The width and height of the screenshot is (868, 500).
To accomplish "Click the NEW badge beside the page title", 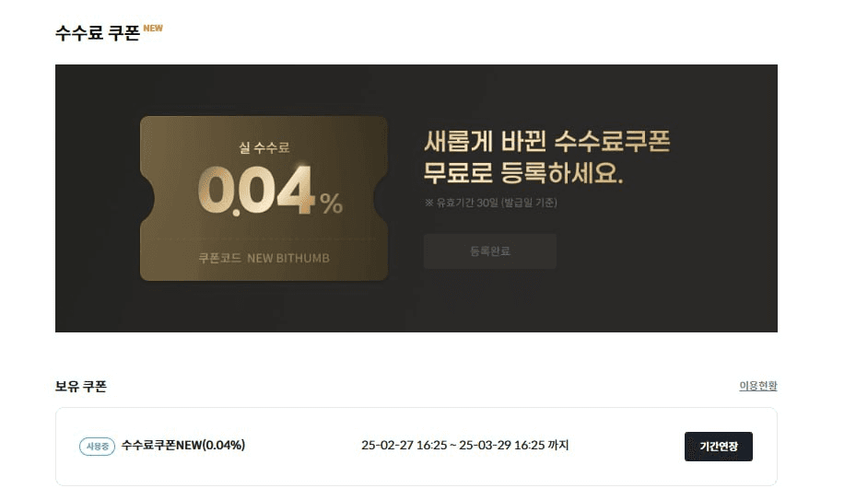I will (x=153, y=29).
